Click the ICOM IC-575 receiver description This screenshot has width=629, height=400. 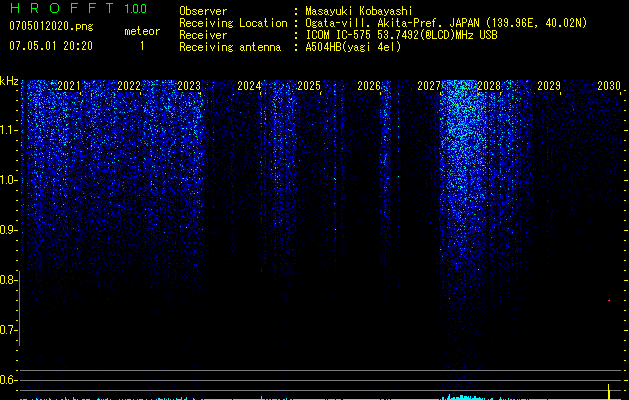pos(401,35)
